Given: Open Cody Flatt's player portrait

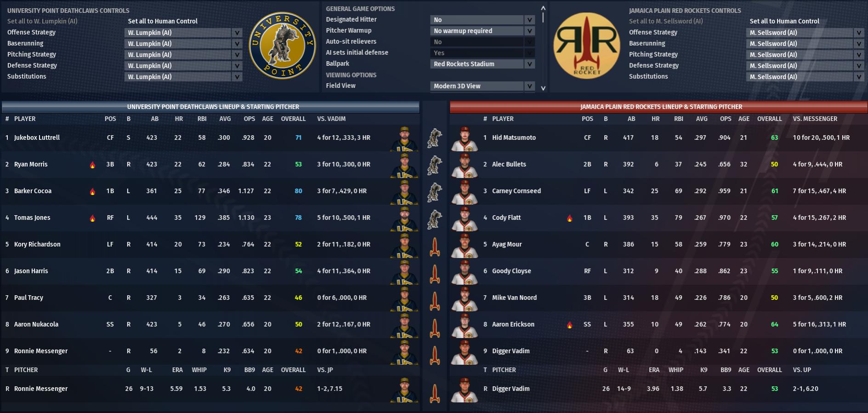Looking at the screenshot, I should (x=465, y=218).
